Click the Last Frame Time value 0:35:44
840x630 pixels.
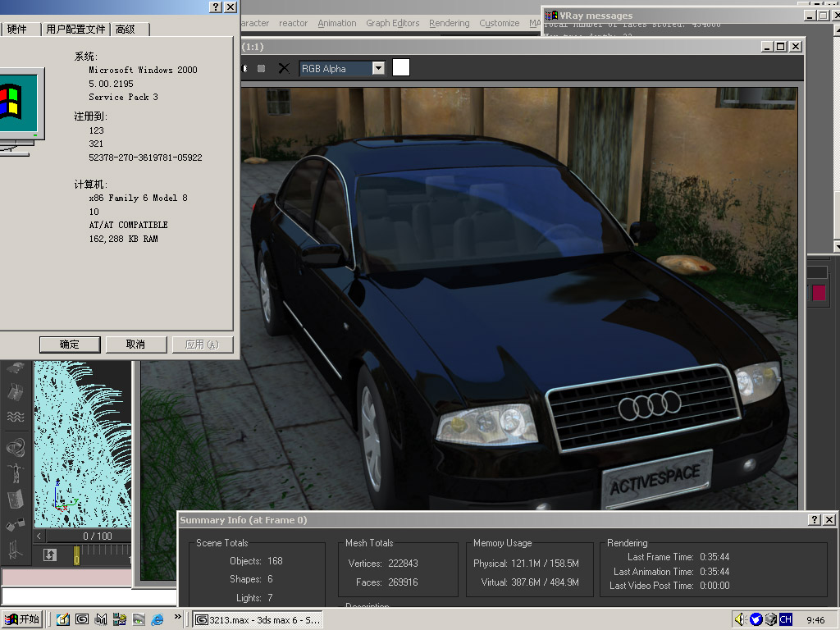[714, 557]
